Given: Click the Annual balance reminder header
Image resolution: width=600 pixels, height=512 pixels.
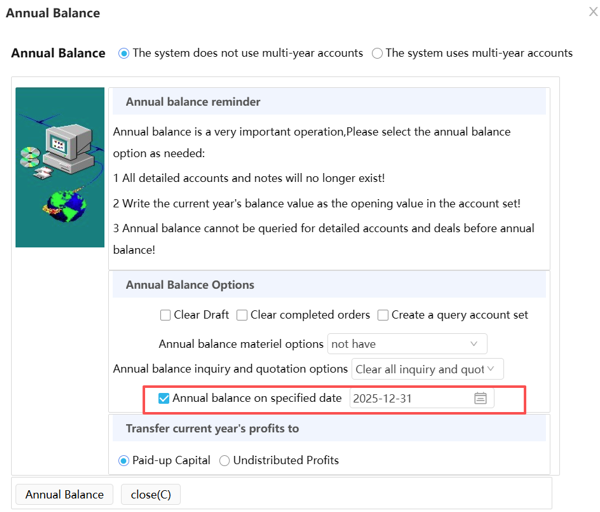Looking at the screenshot, I should click(x=193, y=101).
